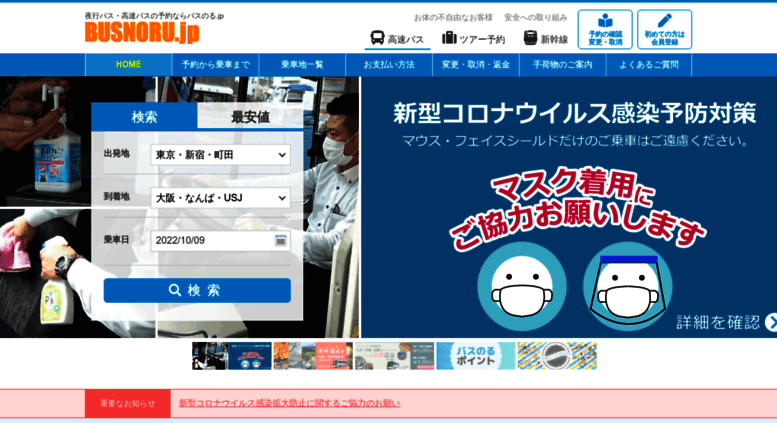Click 初めての方は会員登録 pencil button
777x423 pixels.
coord(665,29)
